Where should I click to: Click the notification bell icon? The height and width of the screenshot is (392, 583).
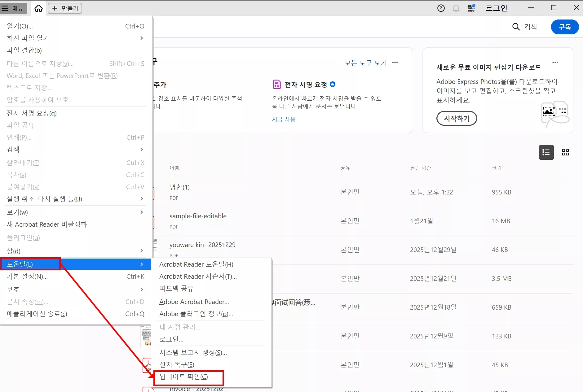(455, 8)
